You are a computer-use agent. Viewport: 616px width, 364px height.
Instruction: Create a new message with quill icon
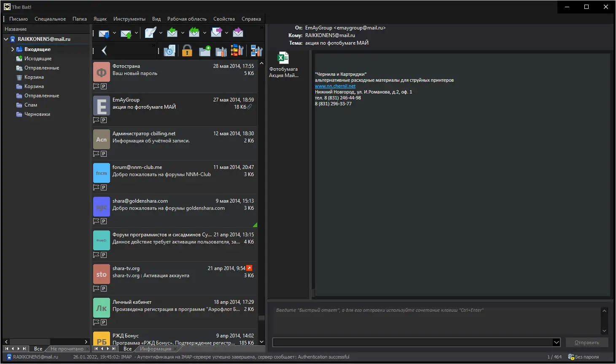[150, 32]
